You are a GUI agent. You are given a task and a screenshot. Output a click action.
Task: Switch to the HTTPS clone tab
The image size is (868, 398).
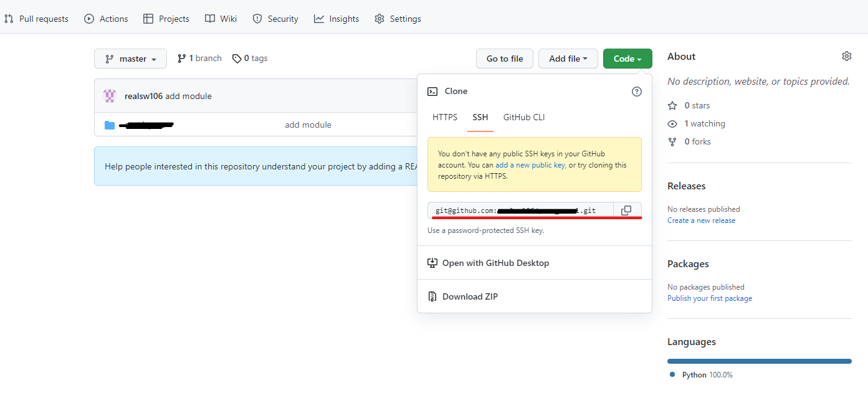tap(445, 117)
